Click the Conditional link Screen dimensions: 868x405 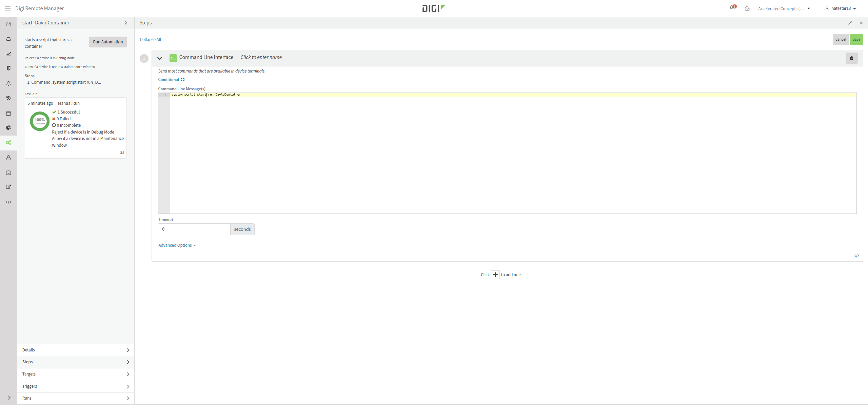(x=169, y=80)
